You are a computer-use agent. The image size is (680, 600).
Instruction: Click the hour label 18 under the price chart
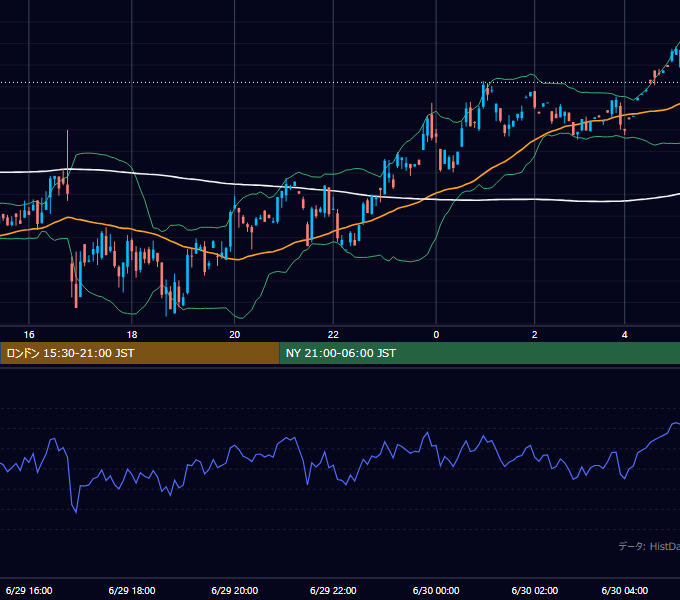[132, 335]
